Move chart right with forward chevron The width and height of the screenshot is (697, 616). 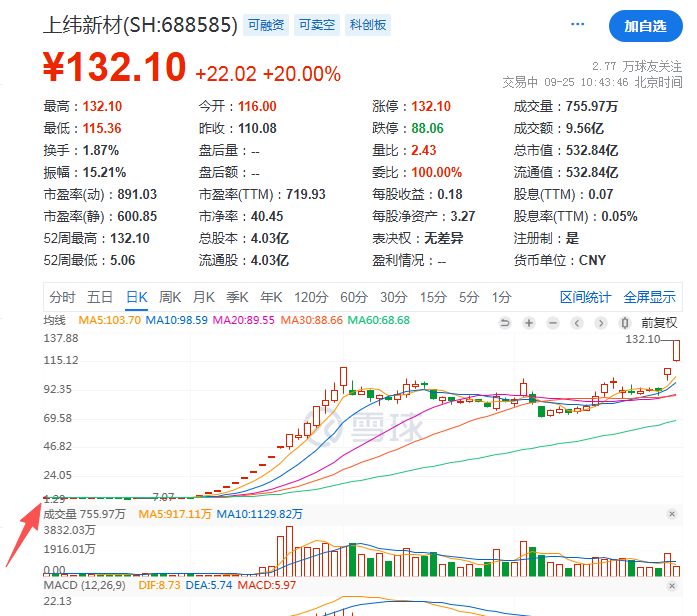click(601, 323)
